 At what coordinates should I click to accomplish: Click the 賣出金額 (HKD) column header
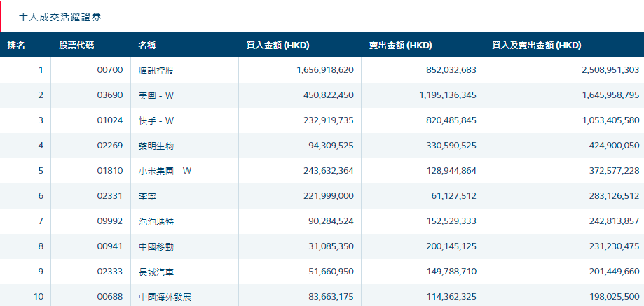click(400, 46)
